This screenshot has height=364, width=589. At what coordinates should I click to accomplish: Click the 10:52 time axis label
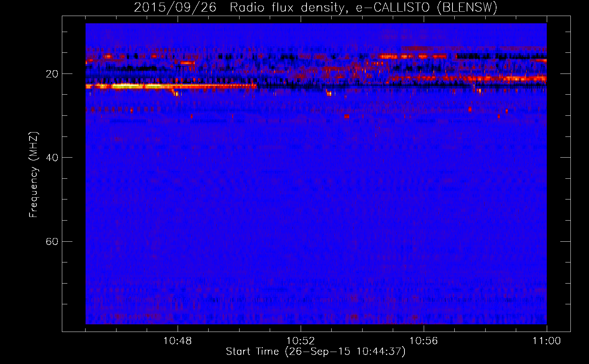point(301,341)
